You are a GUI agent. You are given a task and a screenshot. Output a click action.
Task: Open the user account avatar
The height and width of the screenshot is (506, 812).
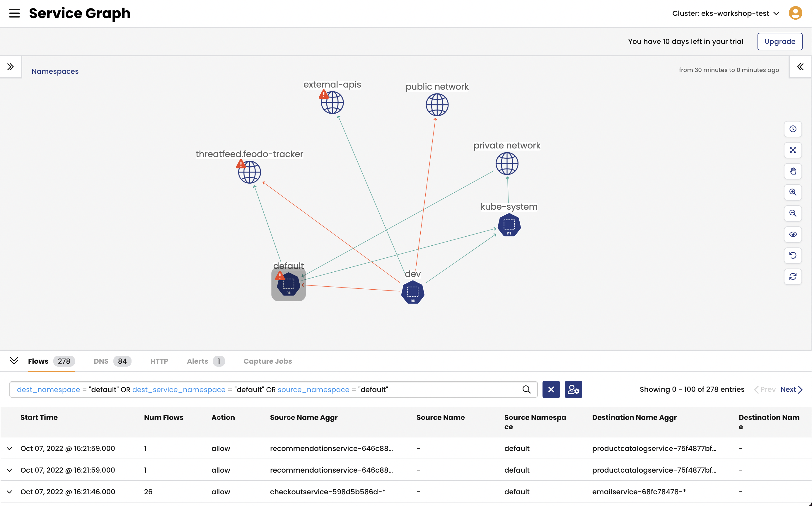coord(795,13)
